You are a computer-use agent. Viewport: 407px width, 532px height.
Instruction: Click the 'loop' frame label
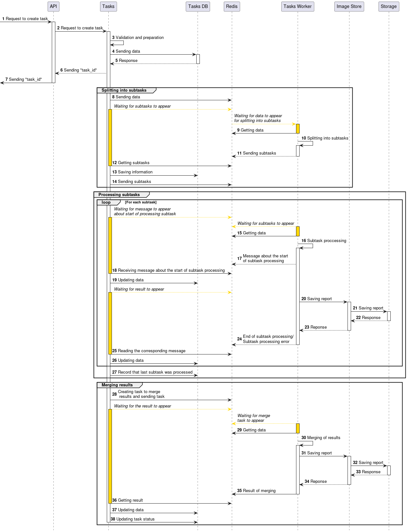pos(106,202)
